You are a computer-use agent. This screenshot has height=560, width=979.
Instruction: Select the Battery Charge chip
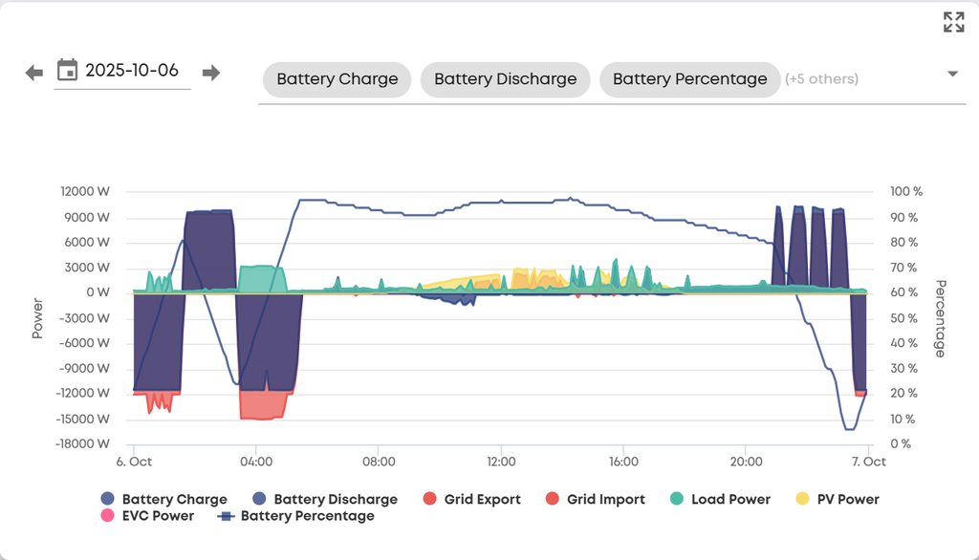(x=337, y=79)
